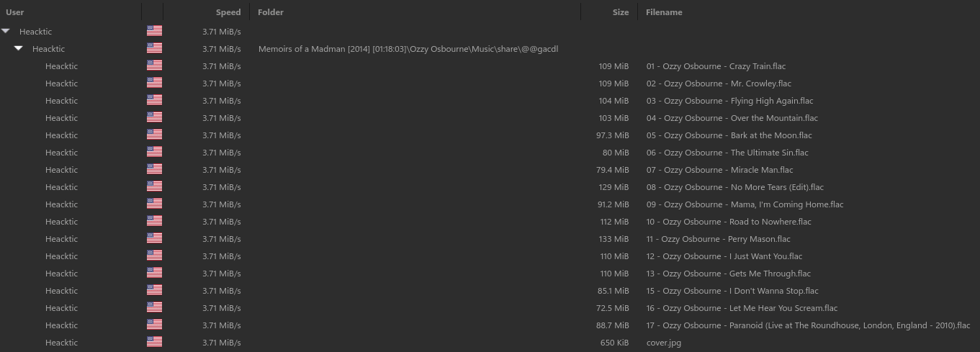
Task: Click the flag icon on Over the Mountain row
Action: (x=154, y=117)
